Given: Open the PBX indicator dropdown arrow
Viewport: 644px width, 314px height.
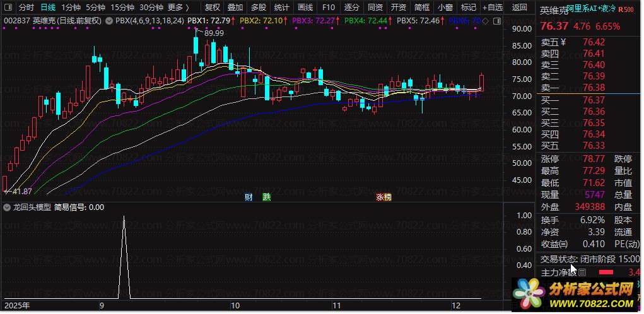Looking at the screenshot, I should coord(110,21).
